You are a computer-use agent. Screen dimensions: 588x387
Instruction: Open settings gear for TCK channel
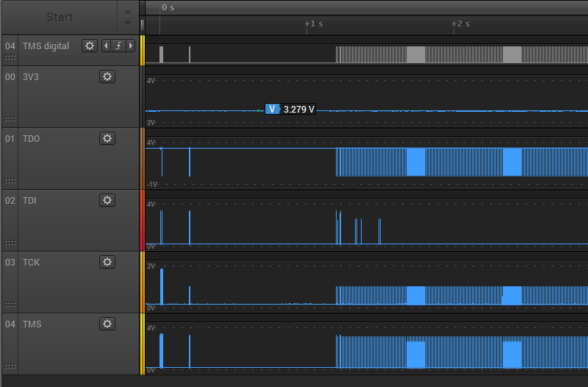107,262
